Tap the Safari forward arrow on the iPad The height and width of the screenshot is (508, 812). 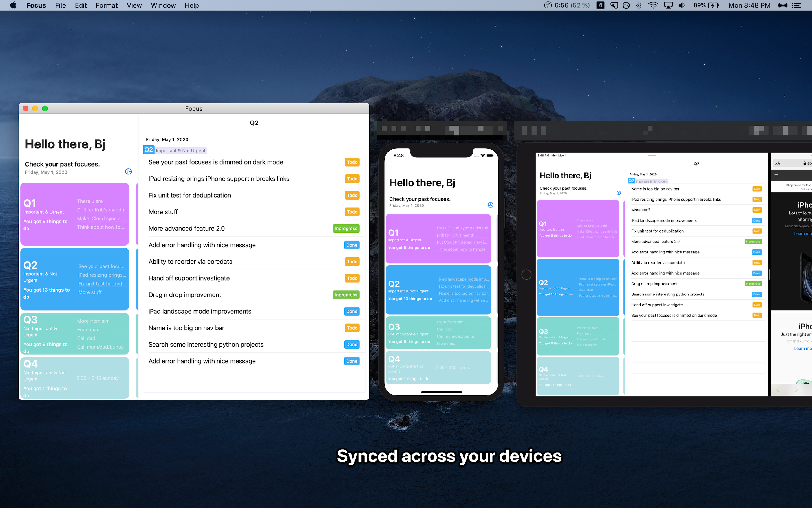click(x=796, y=390)
